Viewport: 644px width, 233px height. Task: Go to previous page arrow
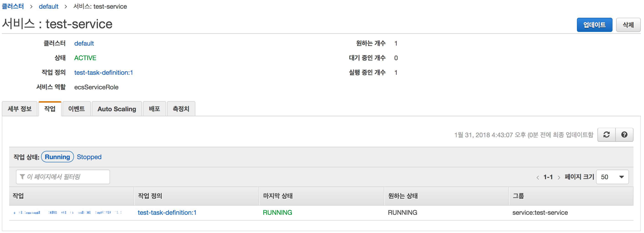tap(537, 177)
